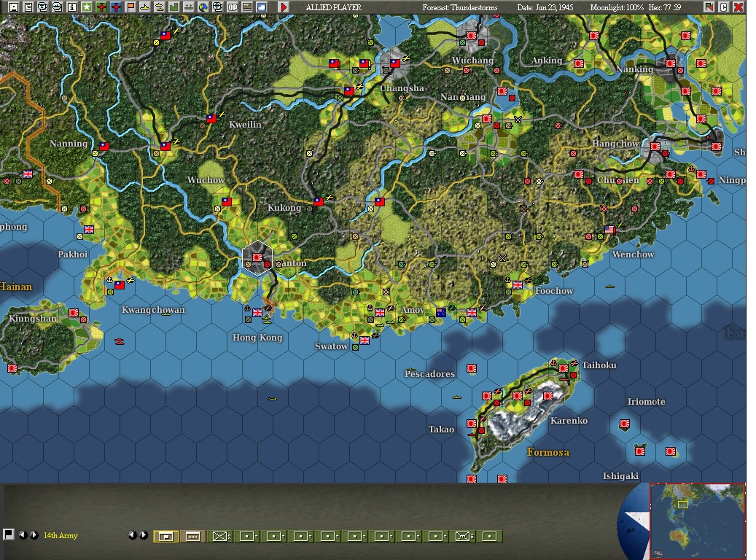
Task: Select the Japanese flag unit at Taihoku
Action: pyautogui.click(x=563, y=368)
